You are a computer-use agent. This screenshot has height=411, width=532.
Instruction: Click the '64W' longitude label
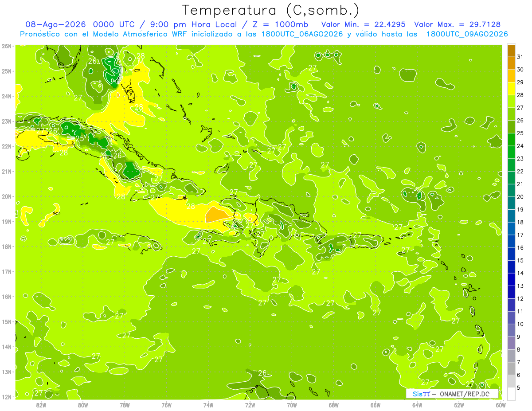coord(417,405)
